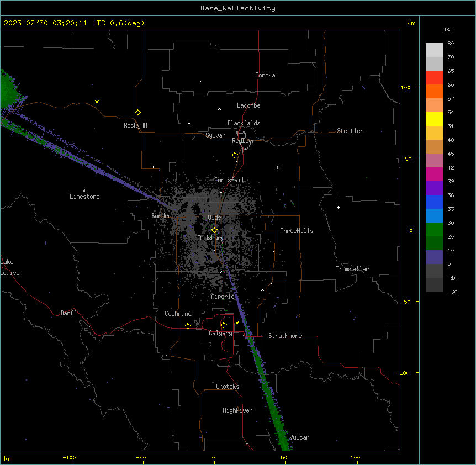Screen dimensions: 476x465
Task: Click the yellow radar site marker near Olds
Action: click(214, 230)
